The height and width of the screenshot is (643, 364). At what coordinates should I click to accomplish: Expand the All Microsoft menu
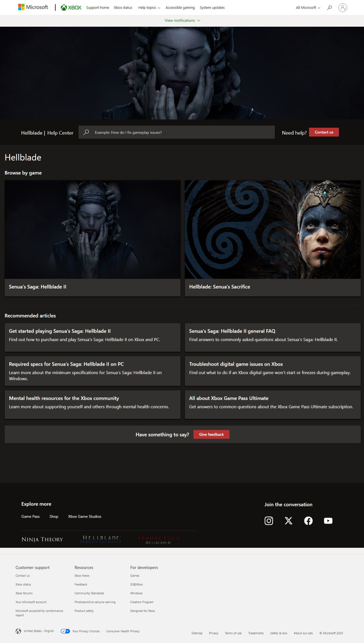pyautogui.click(x=308, y=8)
